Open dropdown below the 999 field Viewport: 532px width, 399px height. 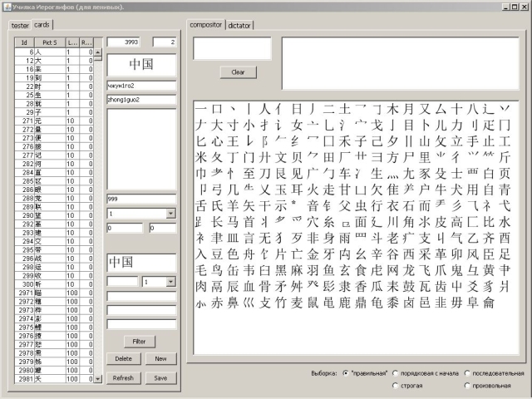point(170,214)
